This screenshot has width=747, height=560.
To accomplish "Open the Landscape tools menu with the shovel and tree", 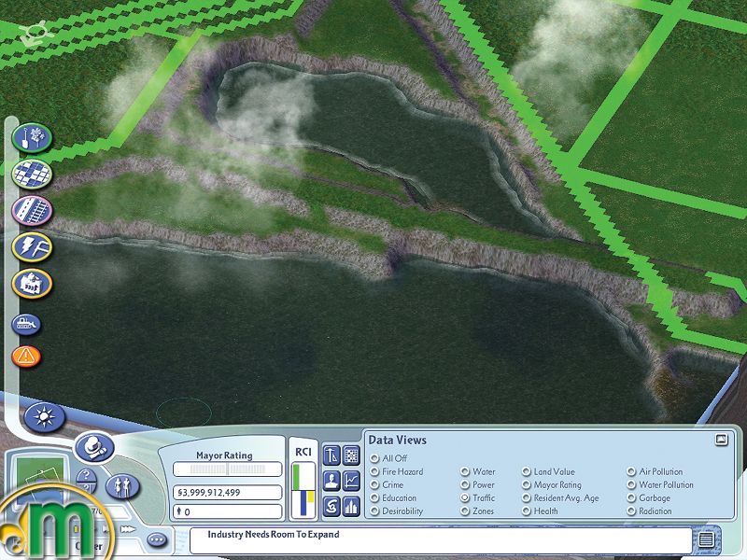I will point(32,137).
